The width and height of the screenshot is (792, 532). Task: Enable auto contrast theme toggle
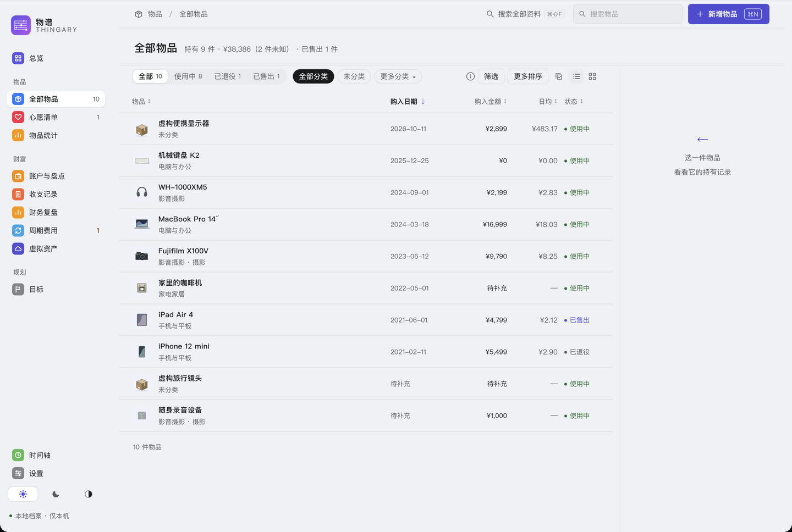click(89, 494)
